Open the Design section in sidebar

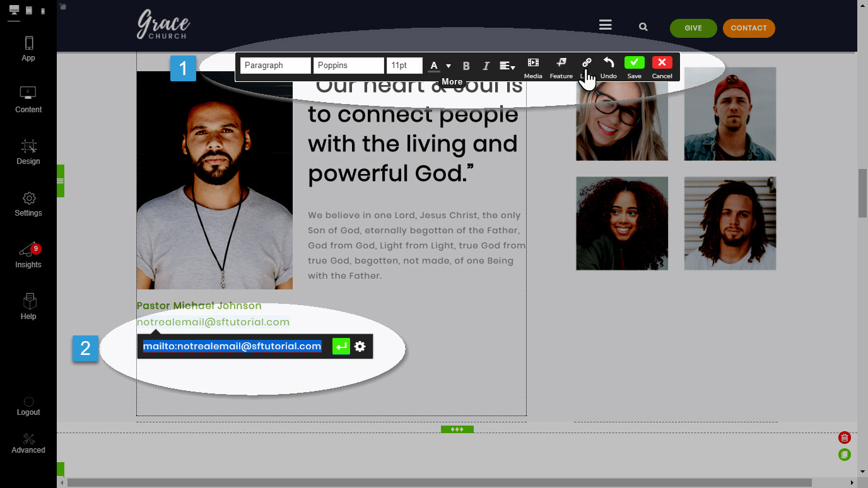[x=28, y=152]
